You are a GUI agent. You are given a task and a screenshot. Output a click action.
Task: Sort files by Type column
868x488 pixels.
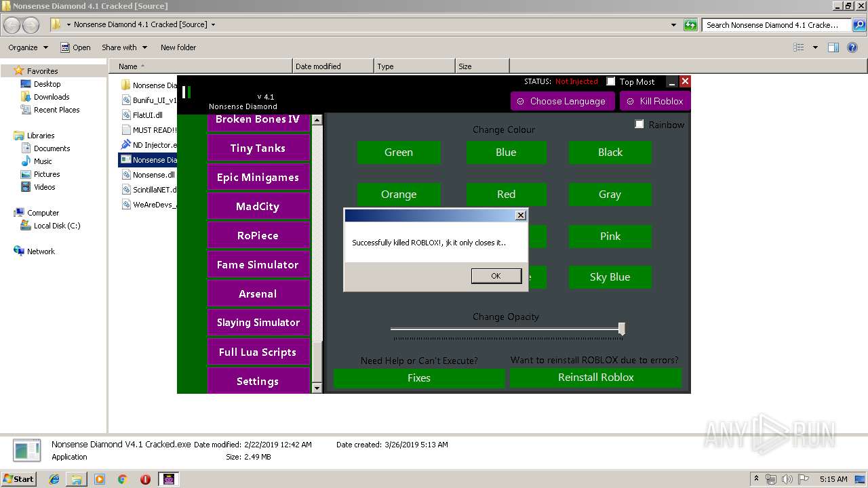414,66
